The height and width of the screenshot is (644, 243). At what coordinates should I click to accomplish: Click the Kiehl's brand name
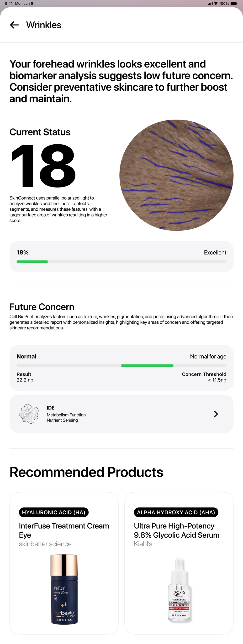pyautogui.click(x=143, y=544)
